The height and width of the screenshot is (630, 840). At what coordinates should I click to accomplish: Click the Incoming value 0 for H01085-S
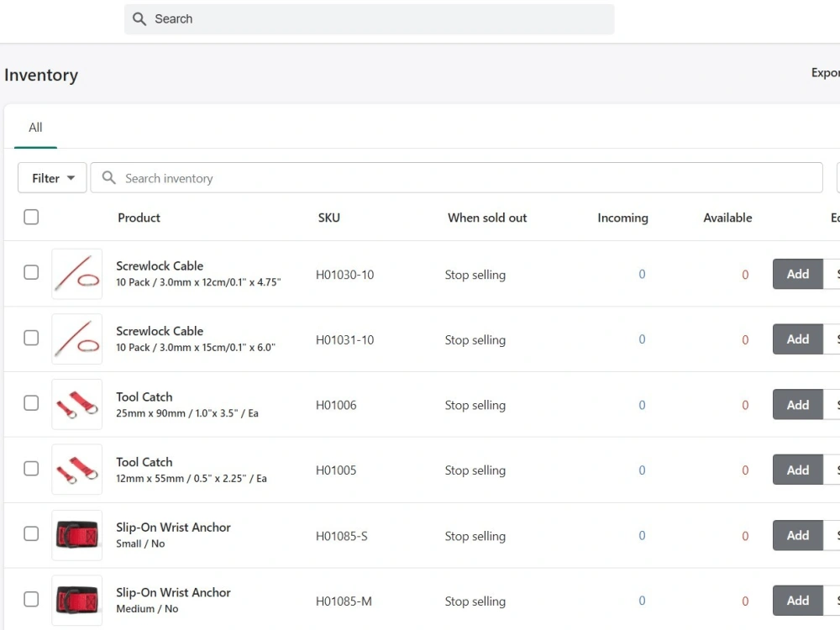[x=642, y=536]
